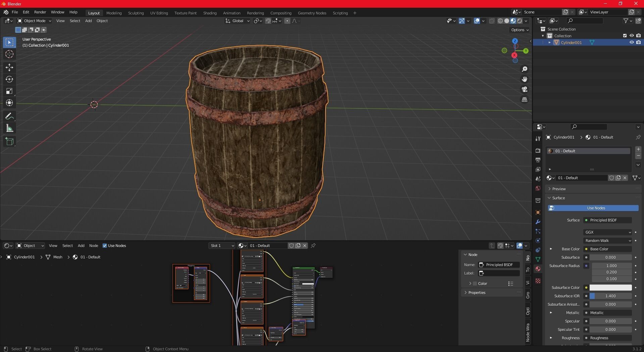Image resolution: width=644 pixels, height=352 pixels.
Task: Toggle the camera view icon in viewport
Action: 524,89
